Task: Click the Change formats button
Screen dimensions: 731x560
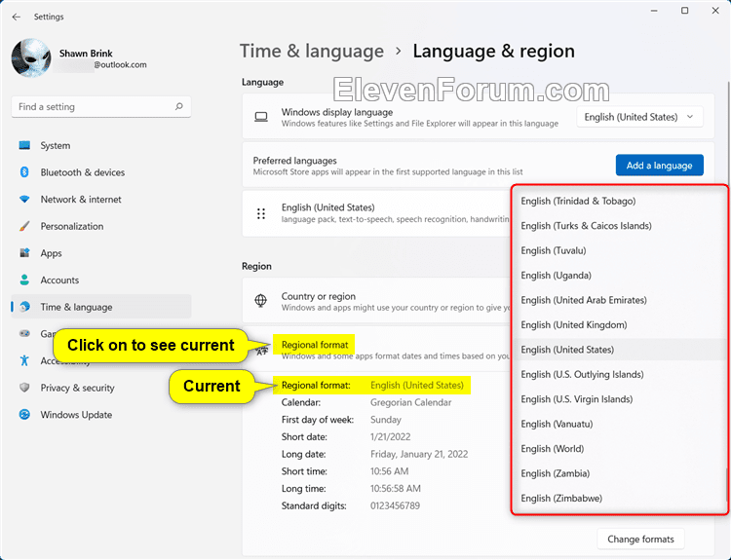Action: pos(640,539)
